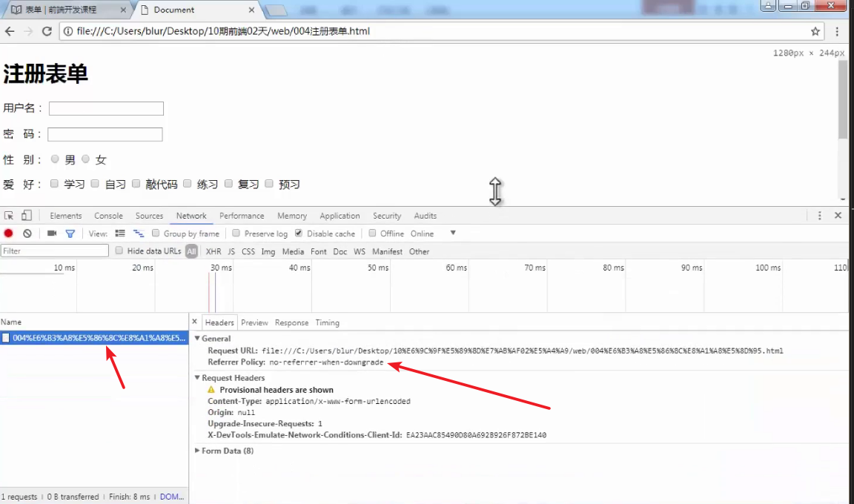Stop recording the network log
Viewport: 854px width, 504px height.
(x=8, y=233)
